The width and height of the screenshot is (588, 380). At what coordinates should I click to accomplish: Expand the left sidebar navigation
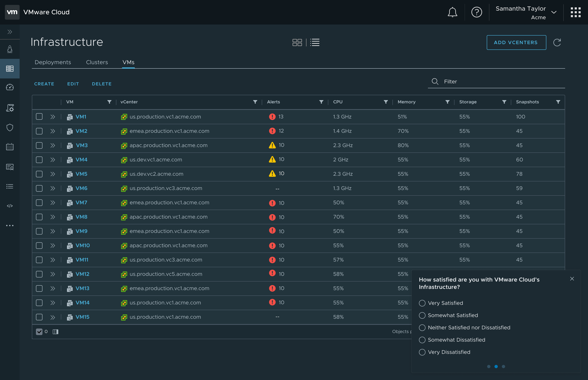10,32
